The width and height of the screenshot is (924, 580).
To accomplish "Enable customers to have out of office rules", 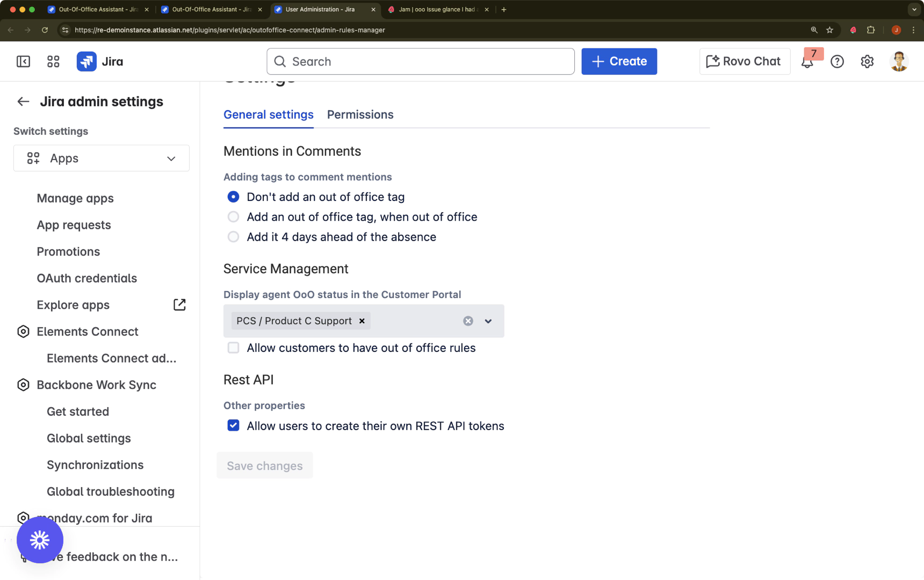I will pos(233,348).
